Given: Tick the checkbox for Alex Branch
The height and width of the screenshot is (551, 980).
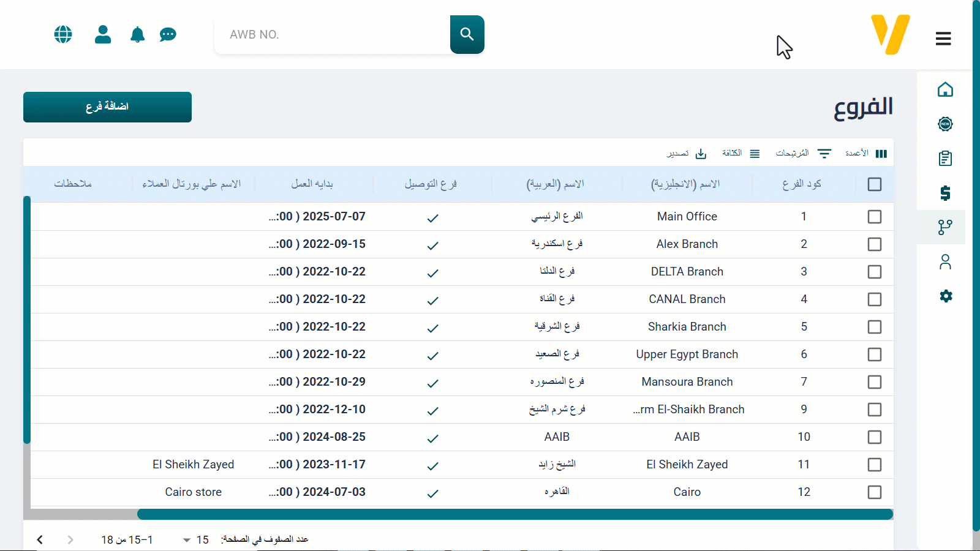Looking at the screenshot, I should click(875, 244).
